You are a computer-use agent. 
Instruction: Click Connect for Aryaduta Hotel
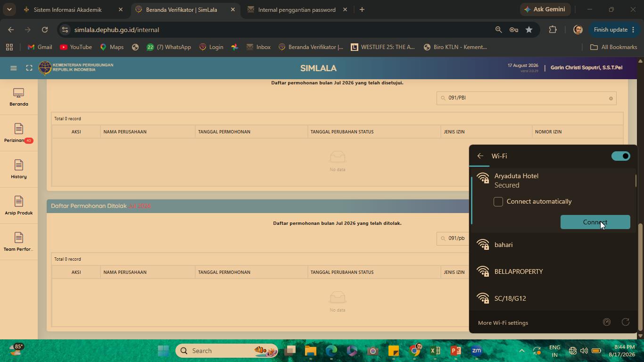(595, 222)
